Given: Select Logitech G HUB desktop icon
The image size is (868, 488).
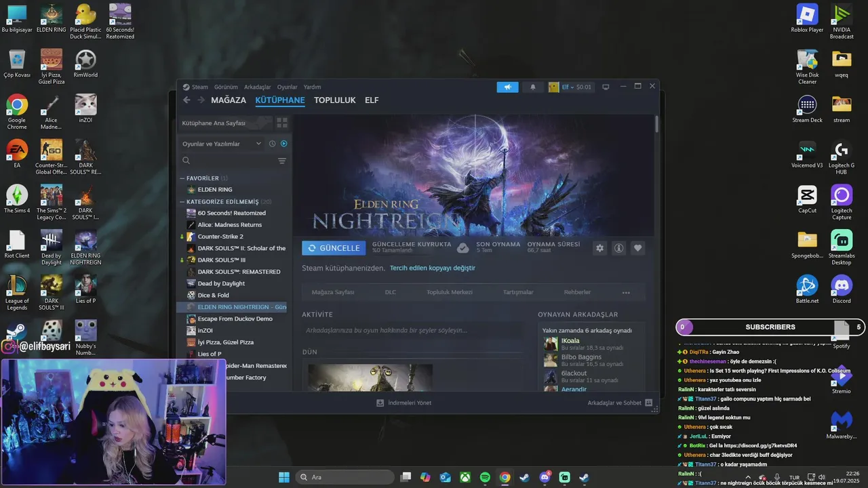Looking at the screenshot, I should point(842,157).
